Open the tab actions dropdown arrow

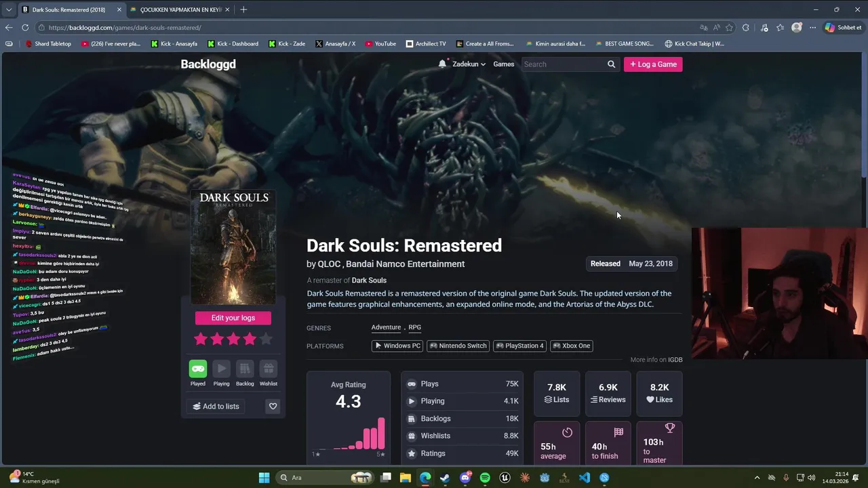[8, 9]
